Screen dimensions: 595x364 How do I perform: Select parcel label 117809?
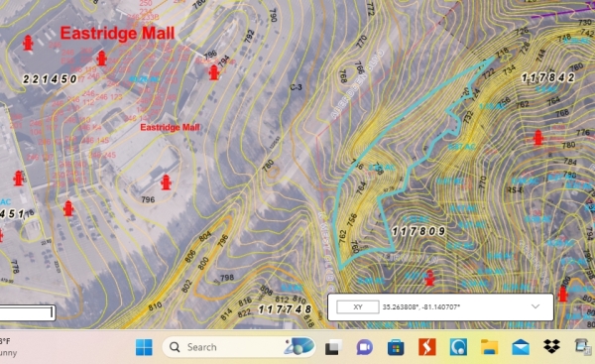[418, 231]
